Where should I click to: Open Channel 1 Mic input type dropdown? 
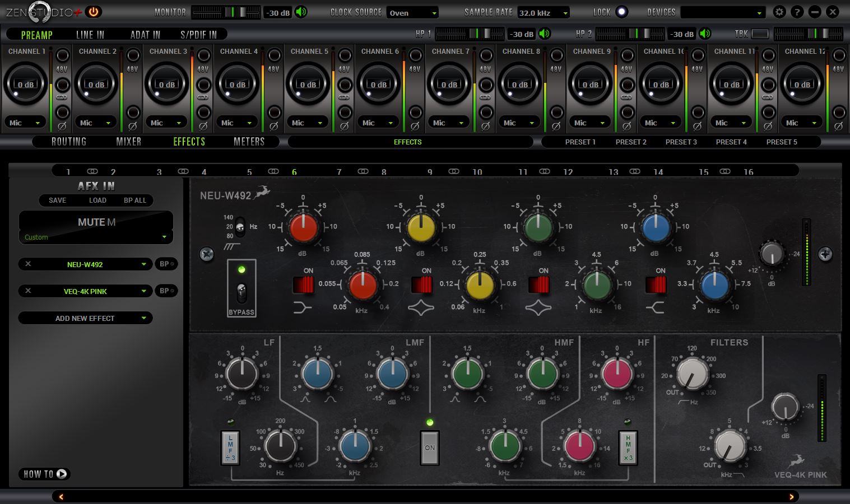[x=25, y=122]
